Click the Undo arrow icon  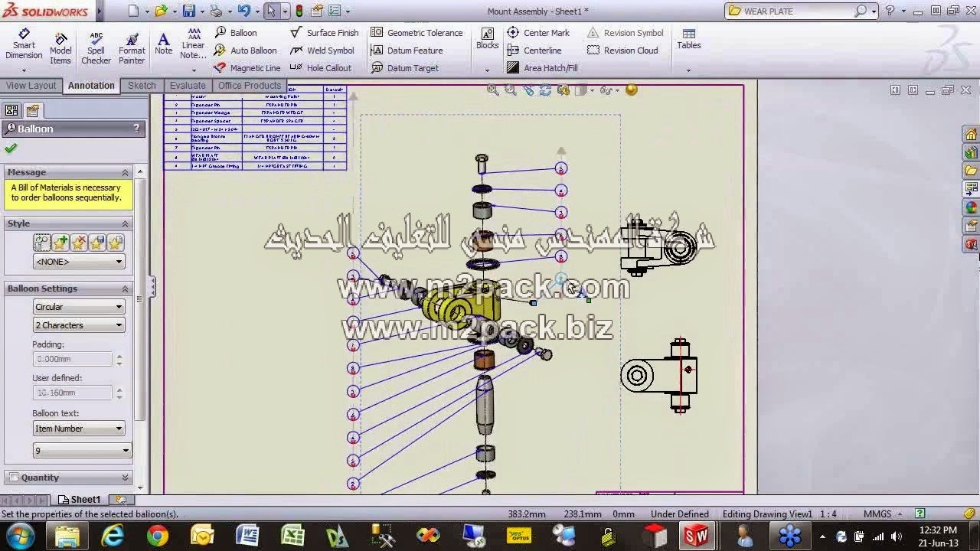(243, 11)
